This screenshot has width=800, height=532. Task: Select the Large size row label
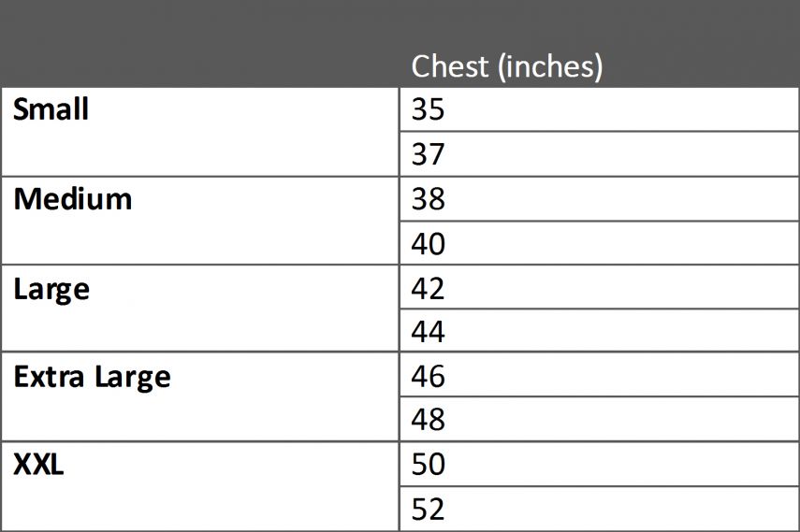[x=51, y=289]
